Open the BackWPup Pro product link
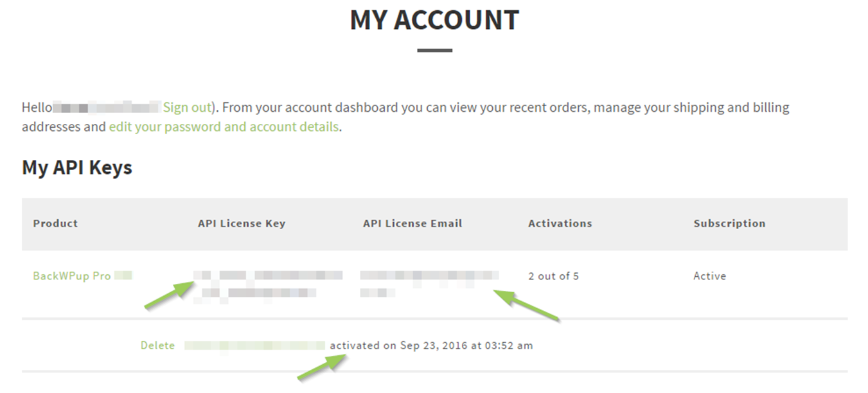Image resolution: width=868 pixels, height=393 pixels. [x=72, y=275]
